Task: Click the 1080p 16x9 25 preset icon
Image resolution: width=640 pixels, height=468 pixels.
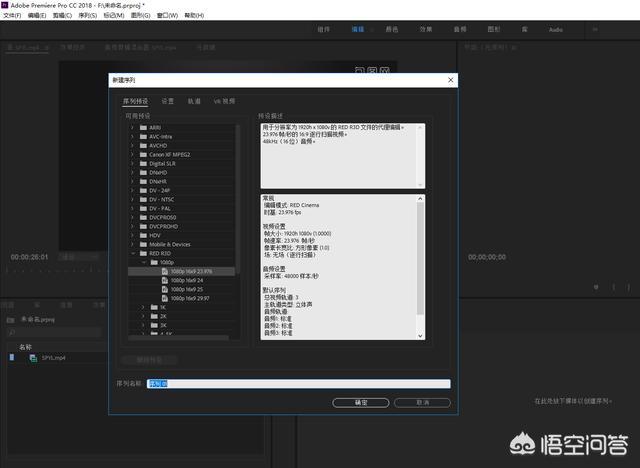Action: (x=165, y=289)
